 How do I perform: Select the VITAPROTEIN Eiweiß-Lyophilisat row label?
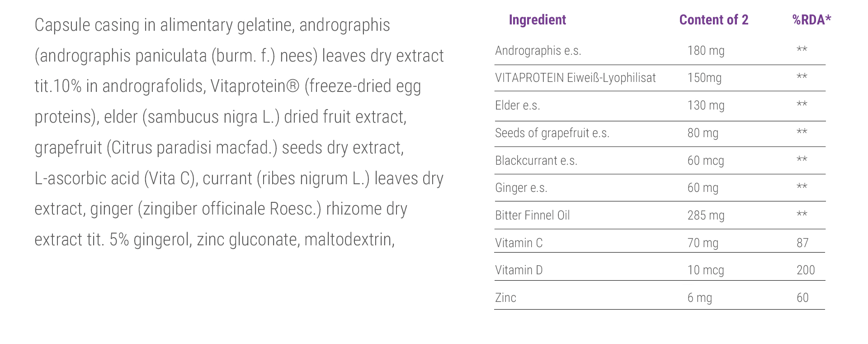click(x=575, y=78)
